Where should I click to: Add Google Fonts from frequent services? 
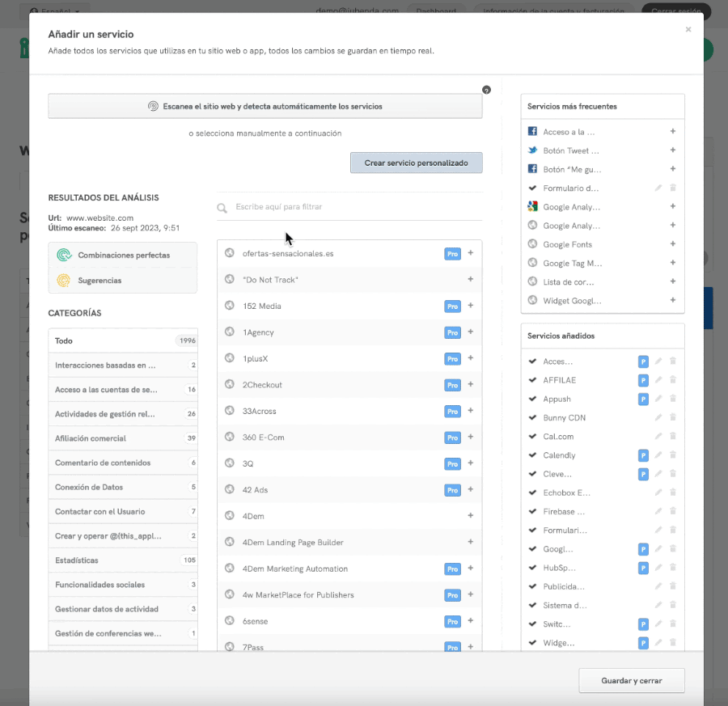click(673, 244)
